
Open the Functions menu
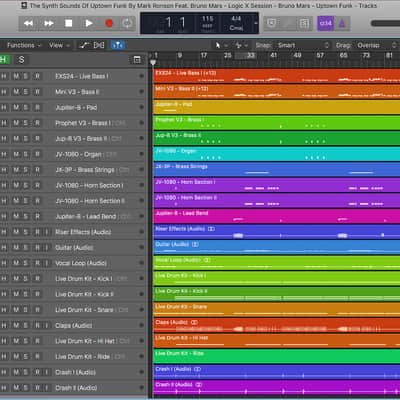click(23, 45)
